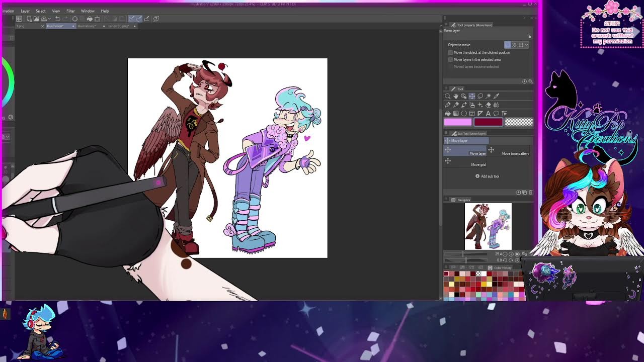Open the Color History palette menu
644x362 pixels.
[x=446, y=267]
